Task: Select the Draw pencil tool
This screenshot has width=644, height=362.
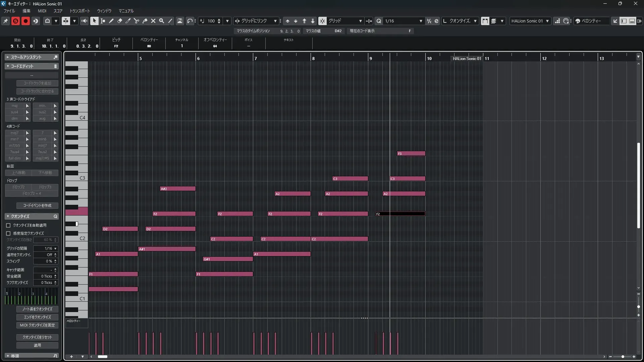Action: (x=111, y=21)
